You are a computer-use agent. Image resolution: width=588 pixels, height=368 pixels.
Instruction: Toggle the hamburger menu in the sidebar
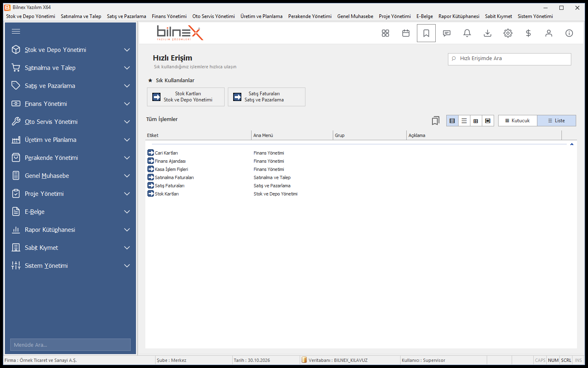coord(16,31)
